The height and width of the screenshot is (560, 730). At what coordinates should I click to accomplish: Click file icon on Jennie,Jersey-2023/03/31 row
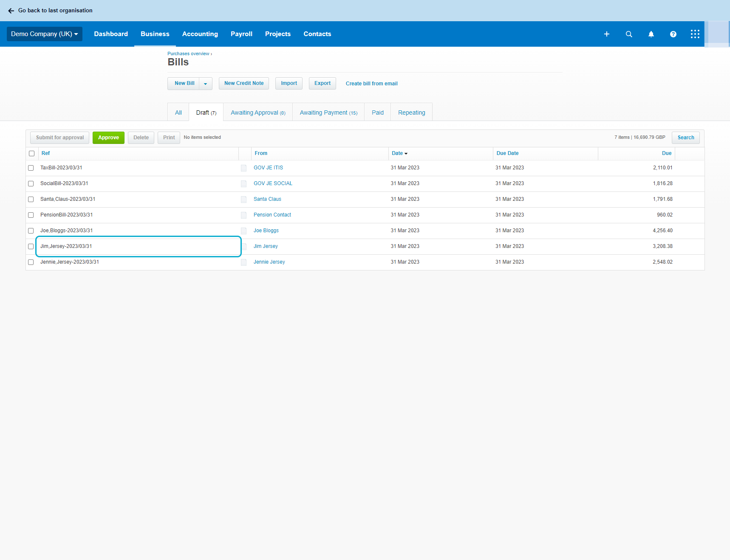tap(243, 262)
